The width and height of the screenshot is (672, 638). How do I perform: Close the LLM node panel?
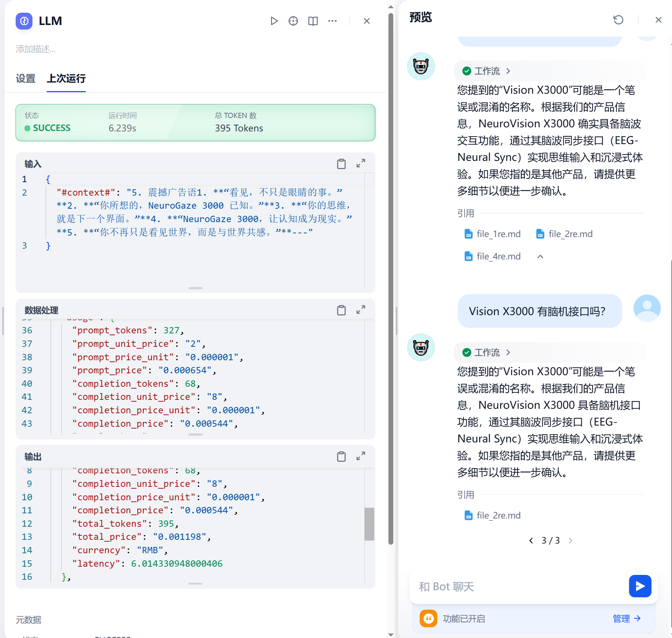(x=367, y=21)
